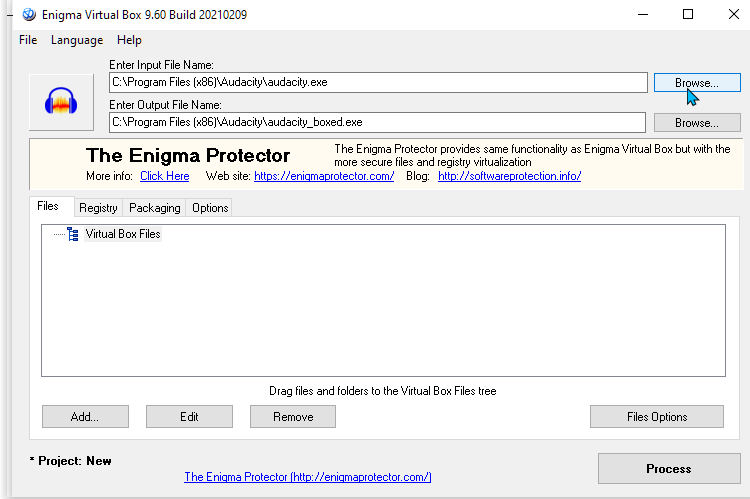Click the Virtual Box Files tree icon
Viewport: 750px width, 499px height.
(73, 234)
